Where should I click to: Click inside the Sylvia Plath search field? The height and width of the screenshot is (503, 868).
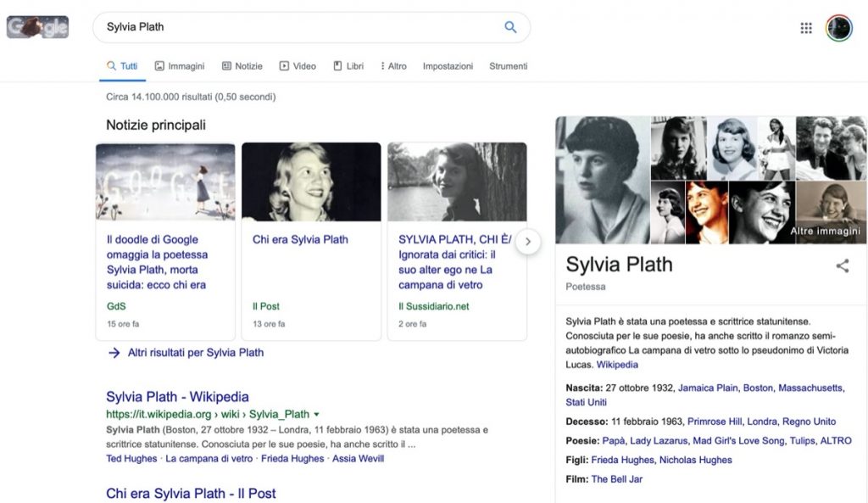pyautogui.click(x=254, y=27)
